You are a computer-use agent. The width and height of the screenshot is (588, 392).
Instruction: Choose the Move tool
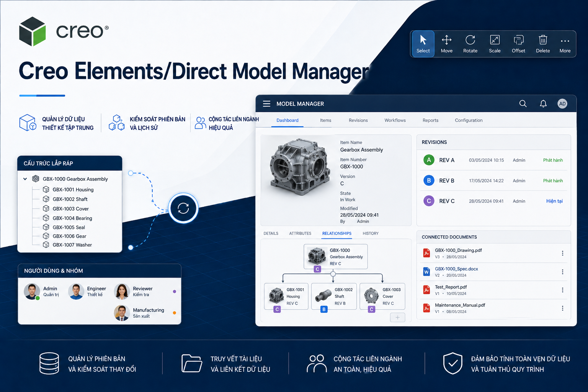[447, 44]
